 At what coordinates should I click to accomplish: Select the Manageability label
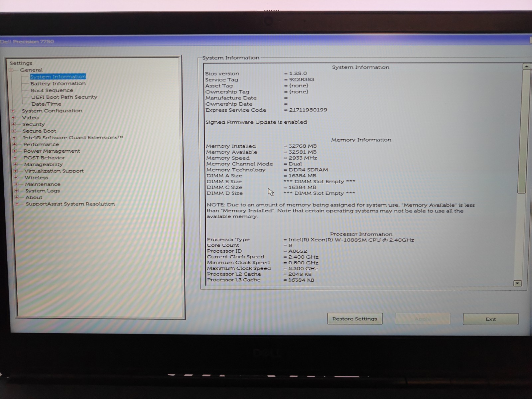point(44,164)
